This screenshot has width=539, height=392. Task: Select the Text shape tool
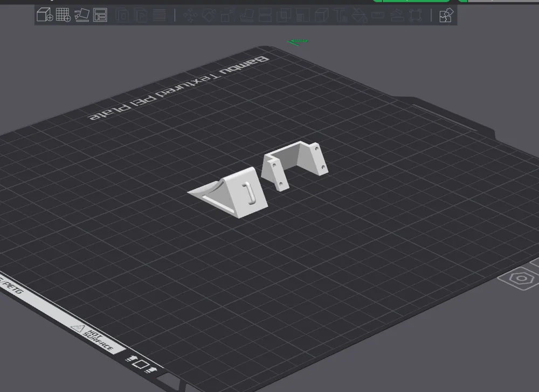click(340, 15)
